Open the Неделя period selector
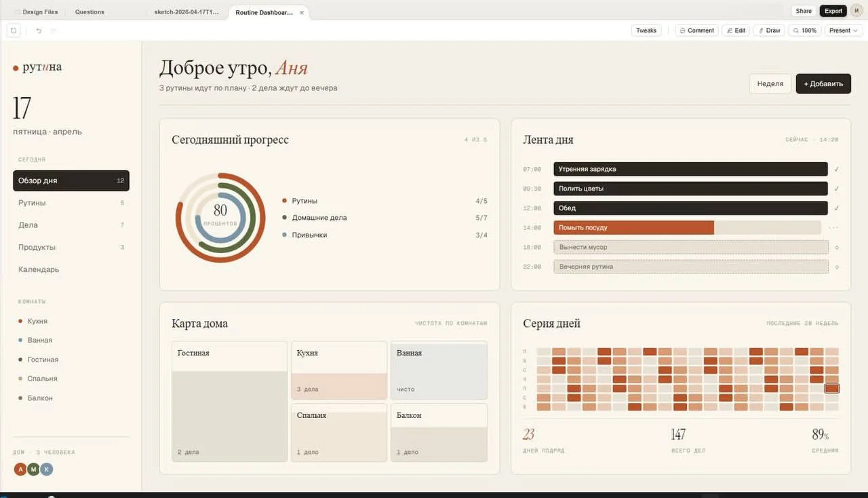This screenshot has width=868, height=498. pyautogui.click(x=770, y=83)
